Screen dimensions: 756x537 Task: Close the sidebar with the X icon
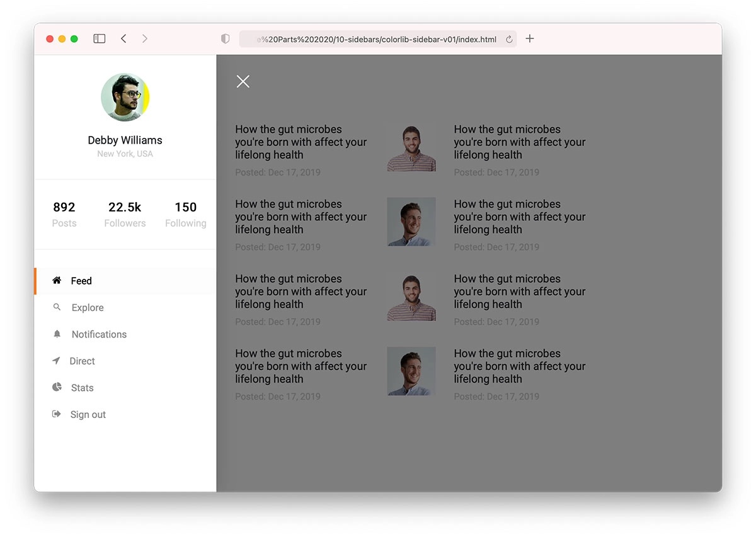pyautogui.click(x=243, y=81)
